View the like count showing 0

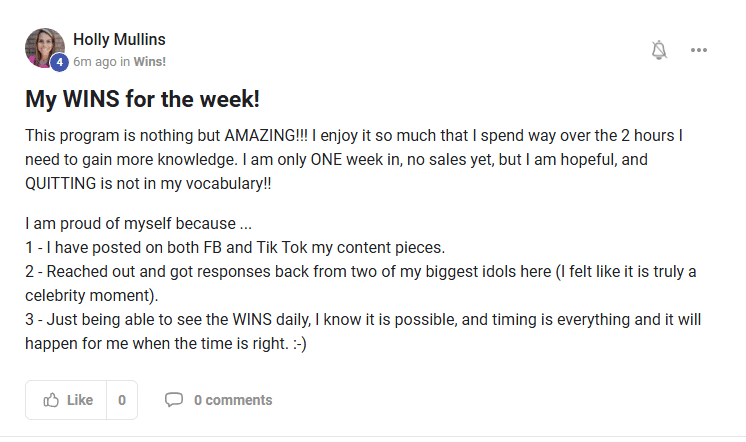[122, 400]
